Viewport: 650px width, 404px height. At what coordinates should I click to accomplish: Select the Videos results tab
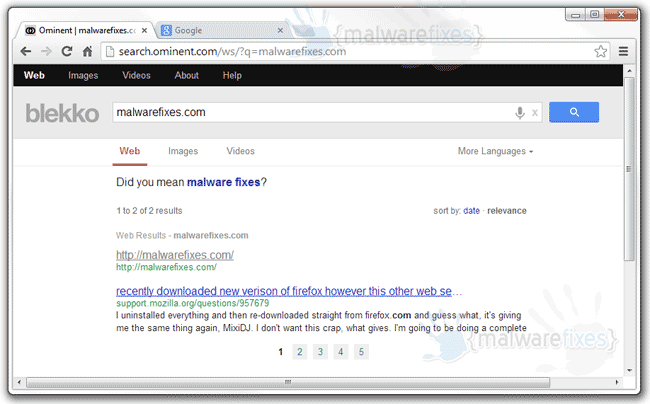pyautogui.click(x=240, y=151)
